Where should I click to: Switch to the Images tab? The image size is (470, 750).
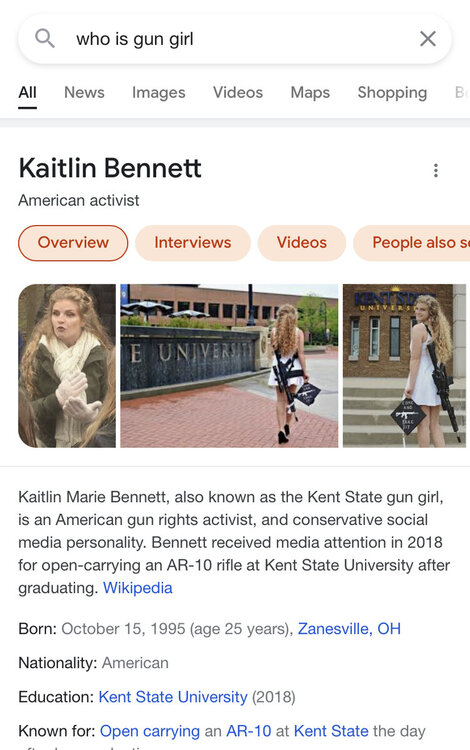(159, 92)
